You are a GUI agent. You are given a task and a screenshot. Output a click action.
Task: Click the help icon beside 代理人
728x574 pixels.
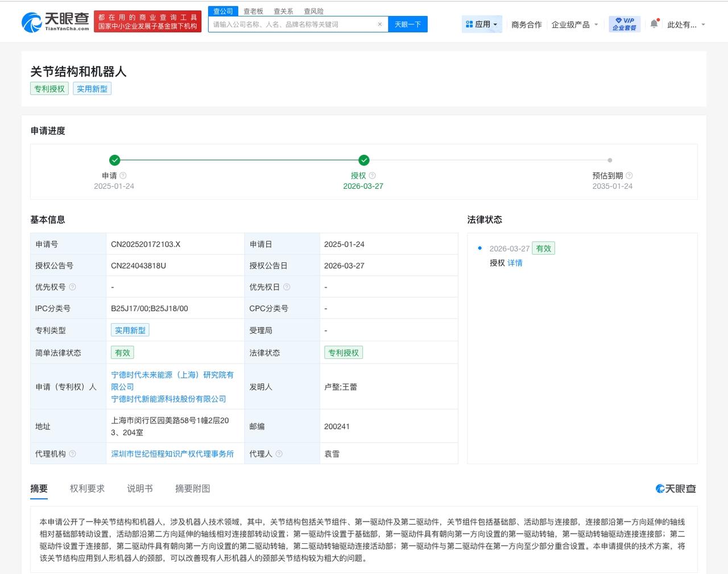(x=279, y=454)
